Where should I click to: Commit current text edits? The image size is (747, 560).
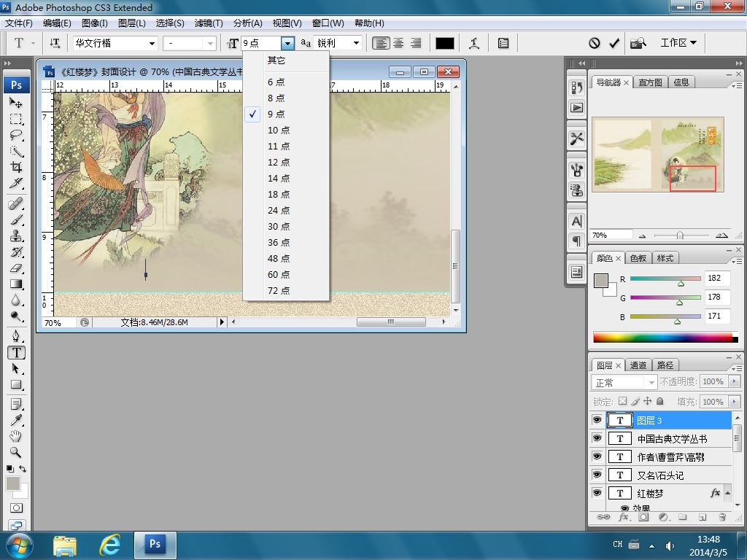click(614, 43)
